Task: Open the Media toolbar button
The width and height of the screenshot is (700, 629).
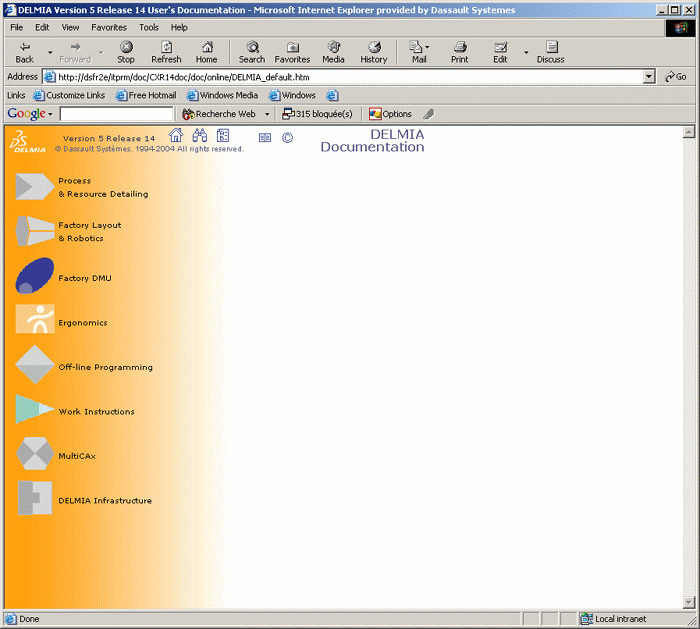Action: (333, 52)
